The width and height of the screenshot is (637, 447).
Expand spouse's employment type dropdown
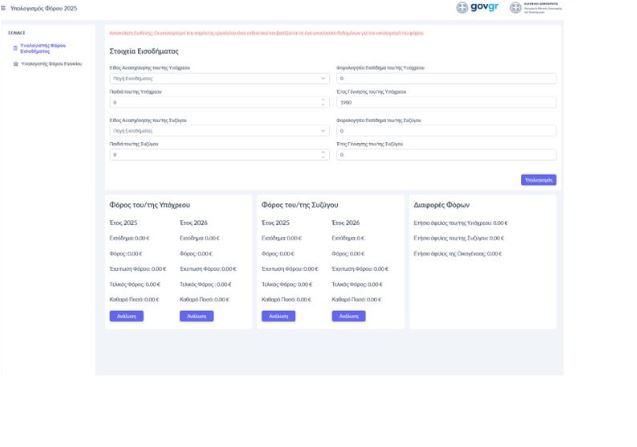pyautogui.click(x=218, y=131)
